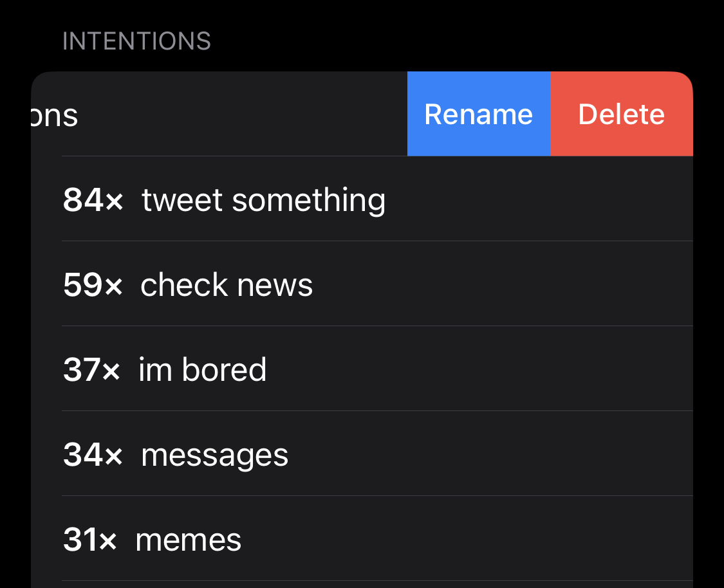The height and width of the screenshot is (588, 724).
Task: Tap the INTENTIONS section header
Action: pos(136,42)
